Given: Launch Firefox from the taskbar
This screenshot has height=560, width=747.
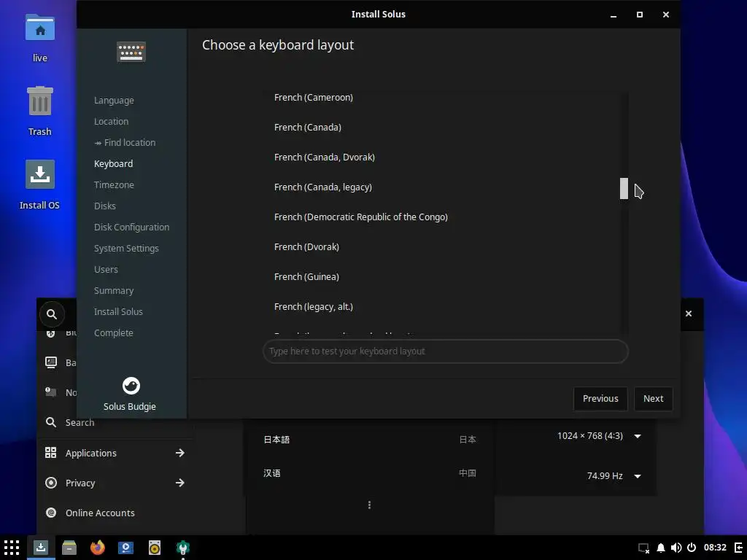Looking at the screenshot, I should point(98,548).
